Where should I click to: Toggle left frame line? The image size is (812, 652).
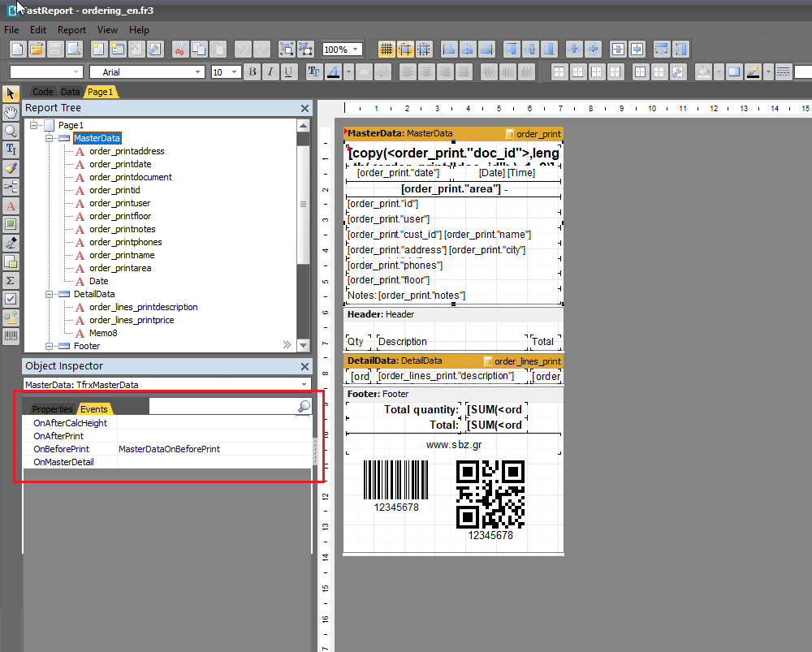pyautogui.click(x=597, y=72)
